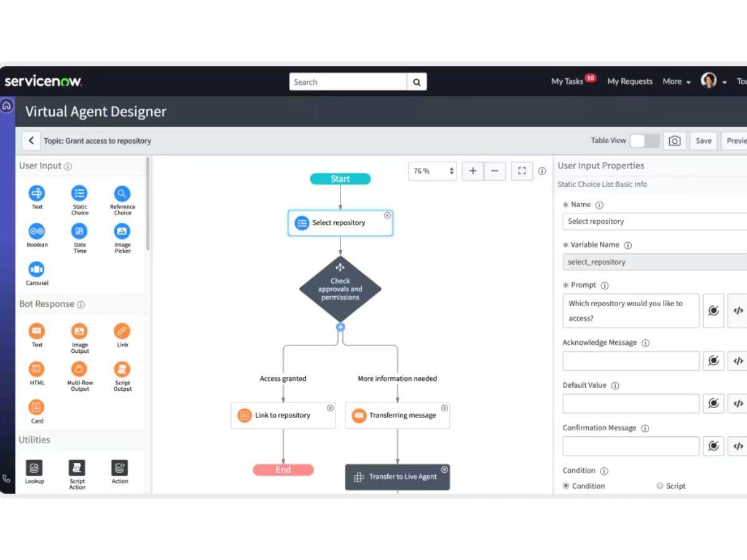This screenshot has height=560, width=747.
Task: Select the Action utility icon
Action: pos(120,468)
